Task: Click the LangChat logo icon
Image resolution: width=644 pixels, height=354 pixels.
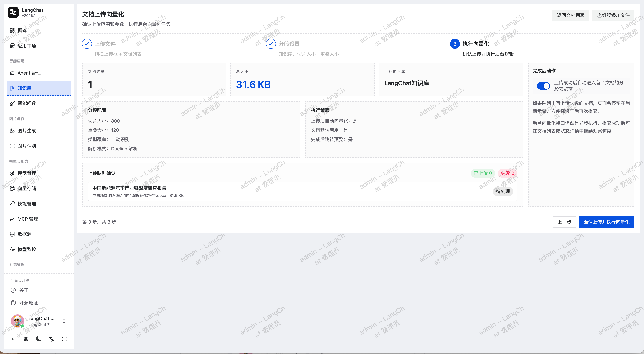Action: (13, 12)
